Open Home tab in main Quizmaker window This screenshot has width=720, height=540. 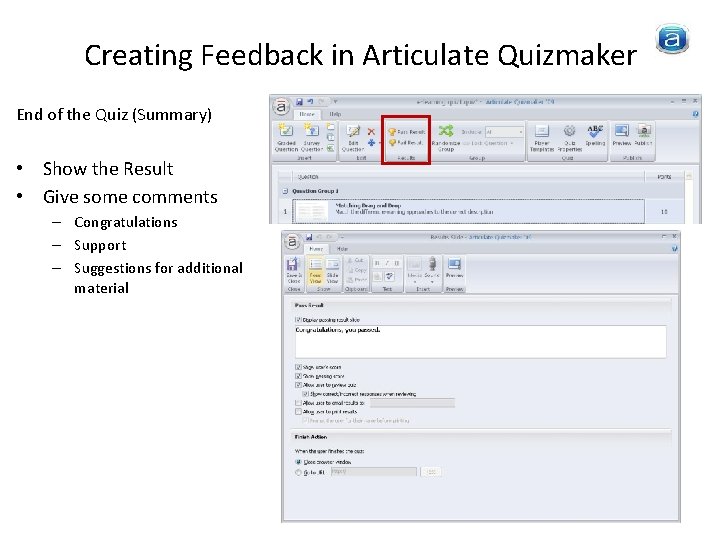point(307,114)
